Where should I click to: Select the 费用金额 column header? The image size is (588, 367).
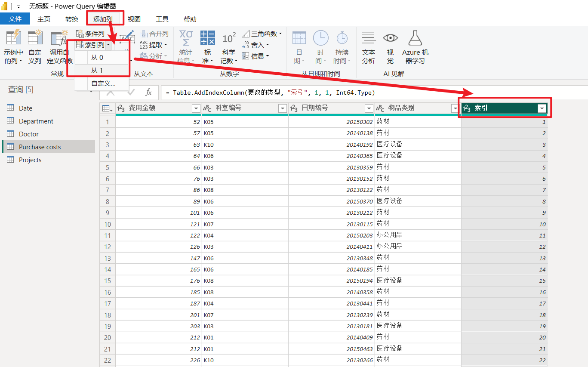(x=158, y=108)
